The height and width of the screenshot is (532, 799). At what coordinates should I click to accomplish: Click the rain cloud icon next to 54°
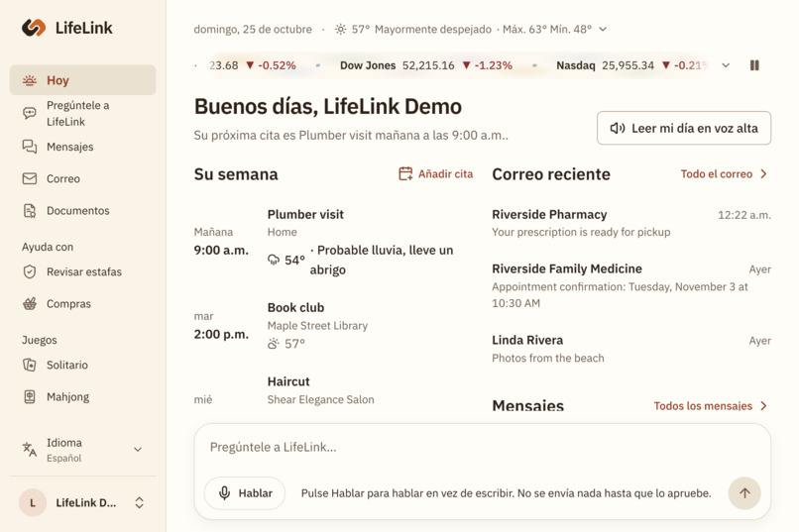click(x=274, y=261)
